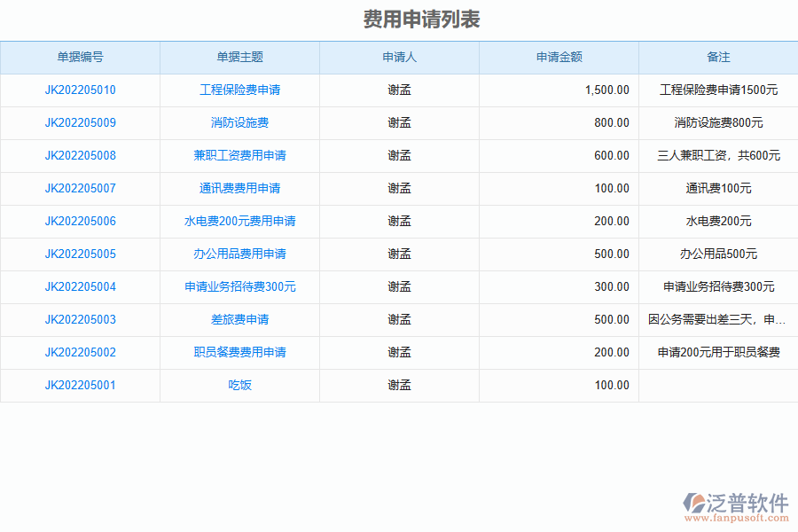This screenshot has height=532, width=798.
Task: Select the remark 申请200元用于职员餐费
Action: (718, 352)
